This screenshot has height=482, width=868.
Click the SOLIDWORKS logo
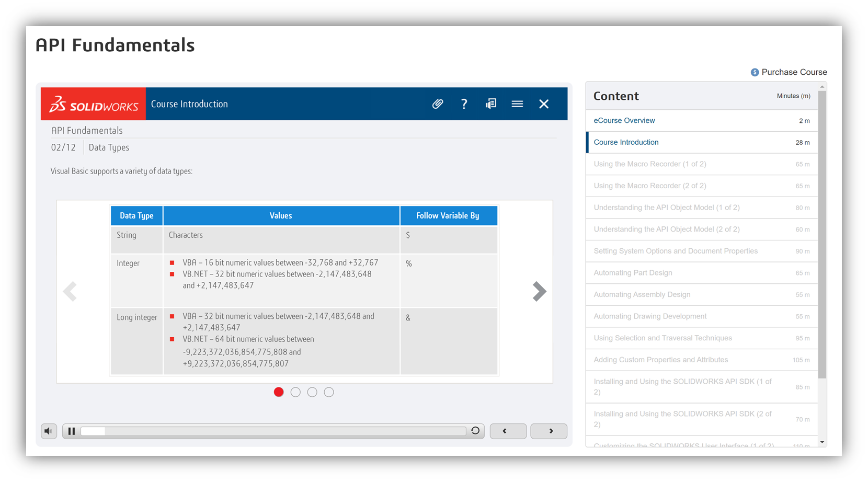click(94, 104)
